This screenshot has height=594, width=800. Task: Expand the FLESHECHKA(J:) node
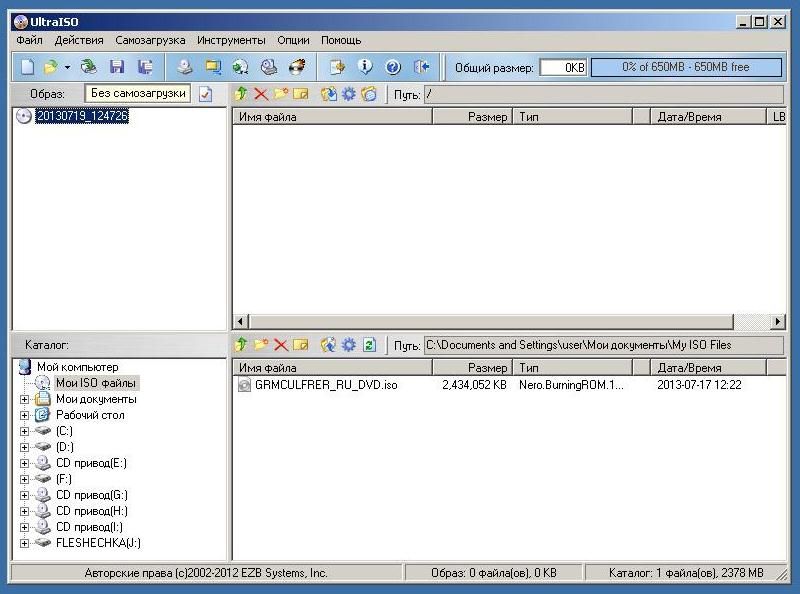coord(24,543)
